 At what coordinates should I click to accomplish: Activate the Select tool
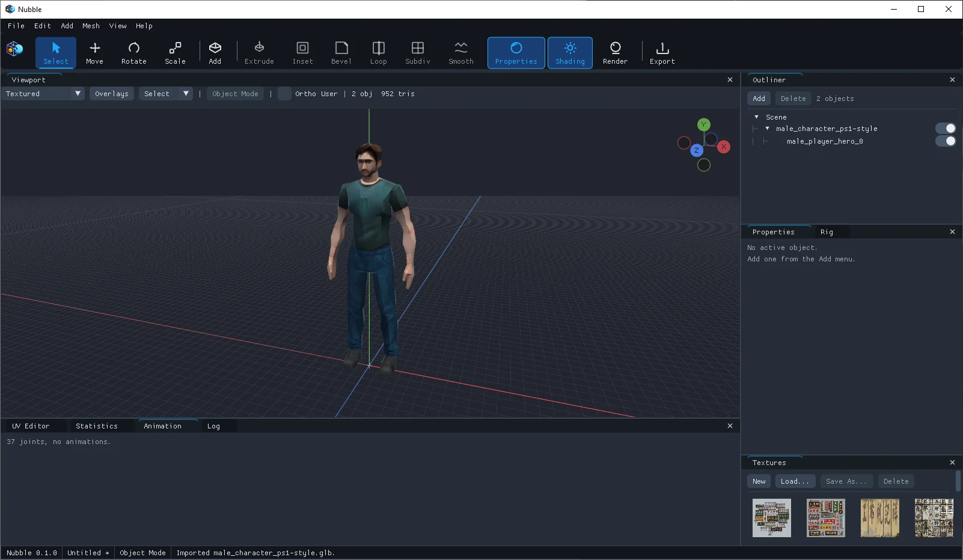(x=56, y=53)
